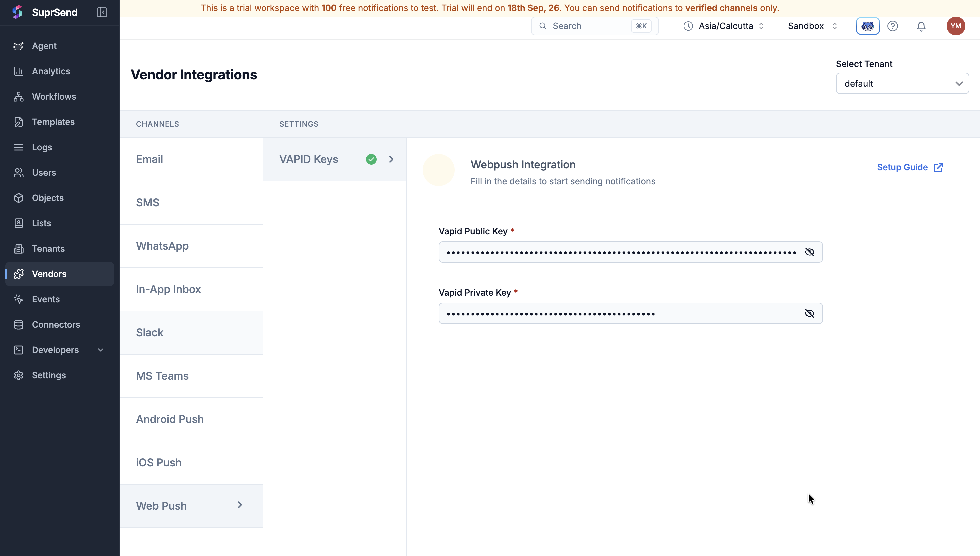Click the Events sparkle icon
This screenshot has width=980, height=556.
[x=18, y=299]
